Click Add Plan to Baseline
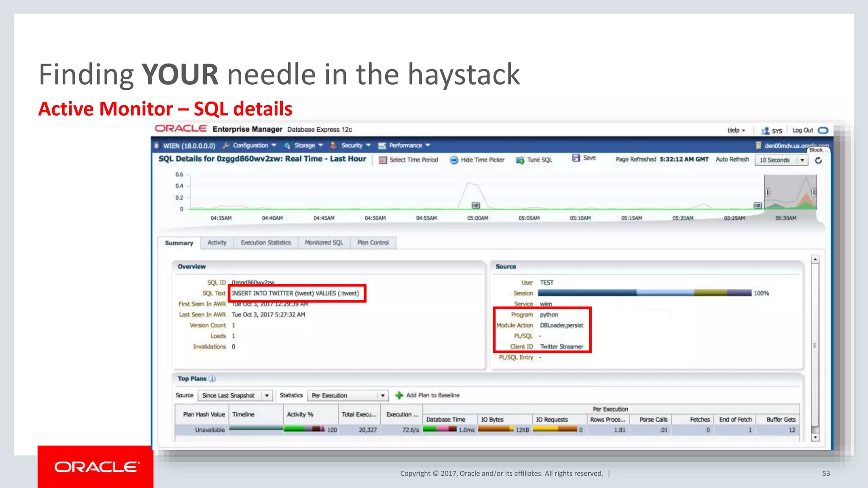 pos(427,395)
